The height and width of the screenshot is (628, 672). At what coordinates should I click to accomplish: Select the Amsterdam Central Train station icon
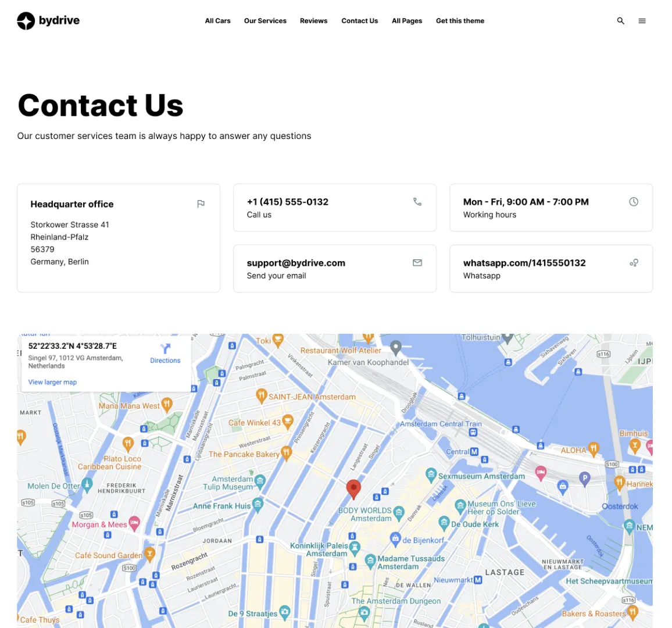pos(473,433)
